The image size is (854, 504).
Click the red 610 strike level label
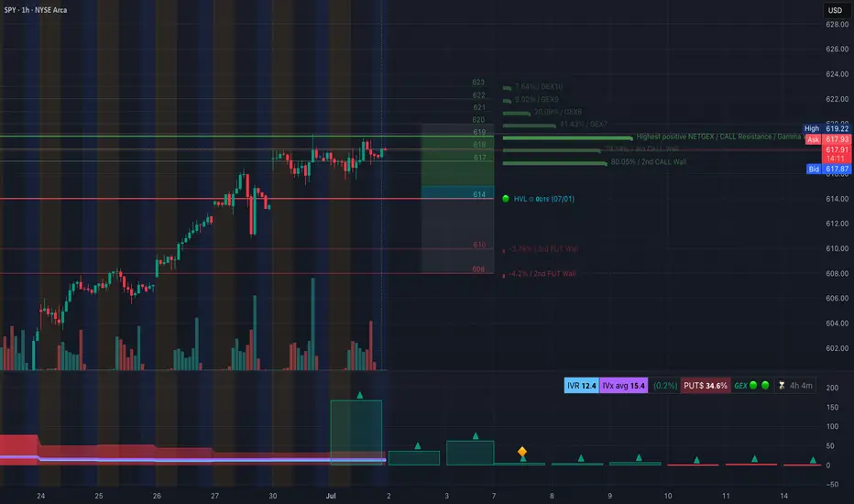[479, 245]
